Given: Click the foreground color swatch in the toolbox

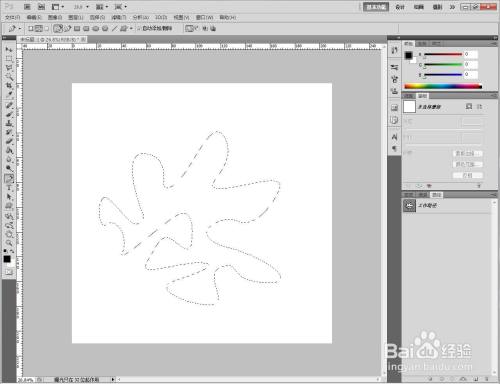Looking at the screenshot, I should pyautogui.click(x=7, y=259).
